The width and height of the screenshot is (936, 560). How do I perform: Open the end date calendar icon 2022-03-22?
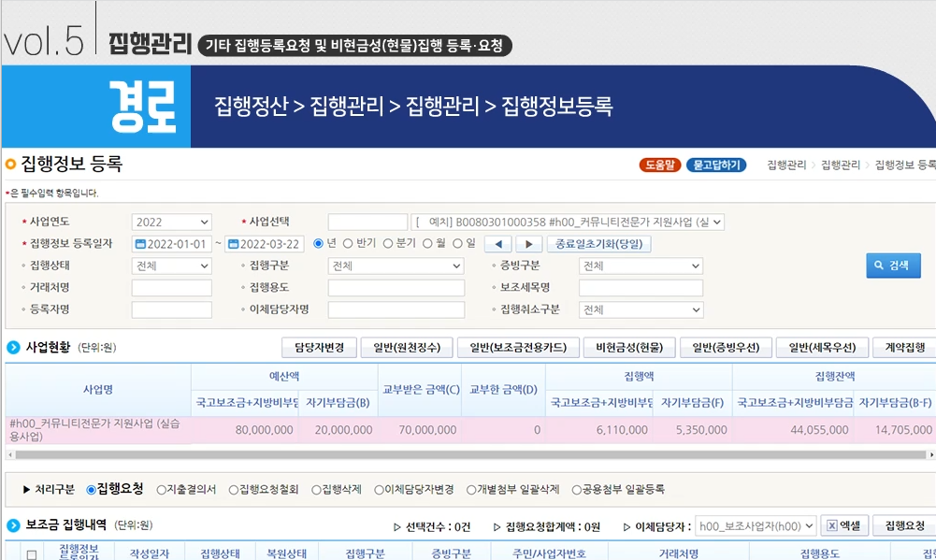click(234, 244)
